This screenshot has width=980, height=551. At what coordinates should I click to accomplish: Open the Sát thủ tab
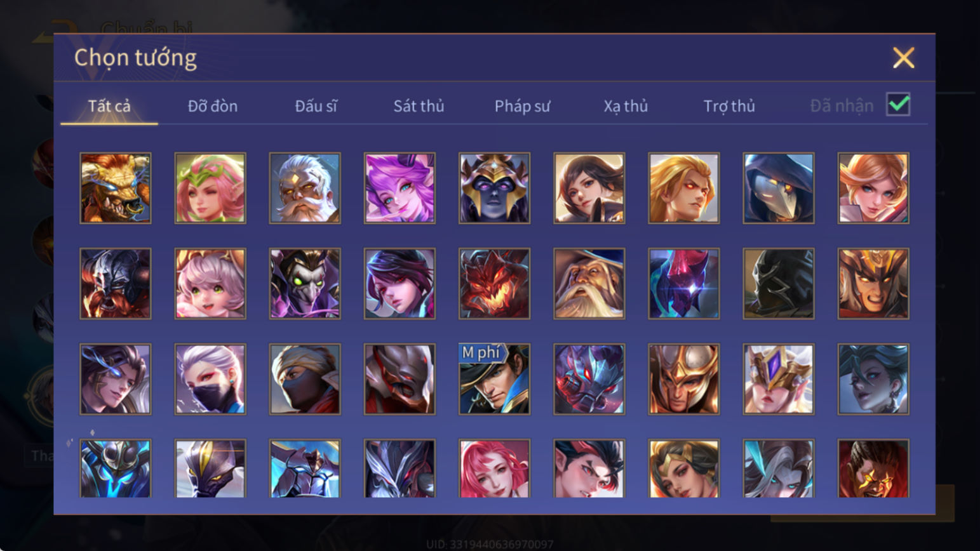pos(419,106)
